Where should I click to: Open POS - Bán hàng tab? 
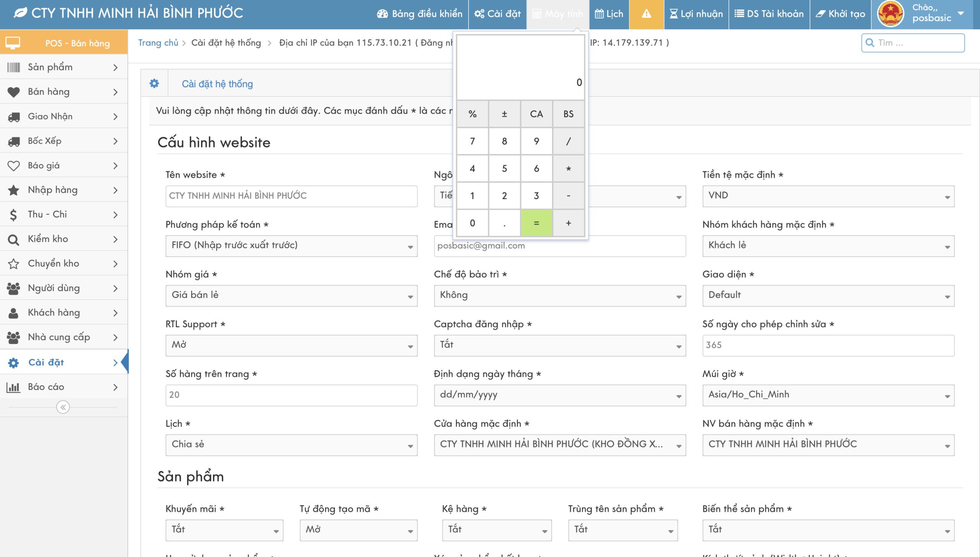click(64, 43)
